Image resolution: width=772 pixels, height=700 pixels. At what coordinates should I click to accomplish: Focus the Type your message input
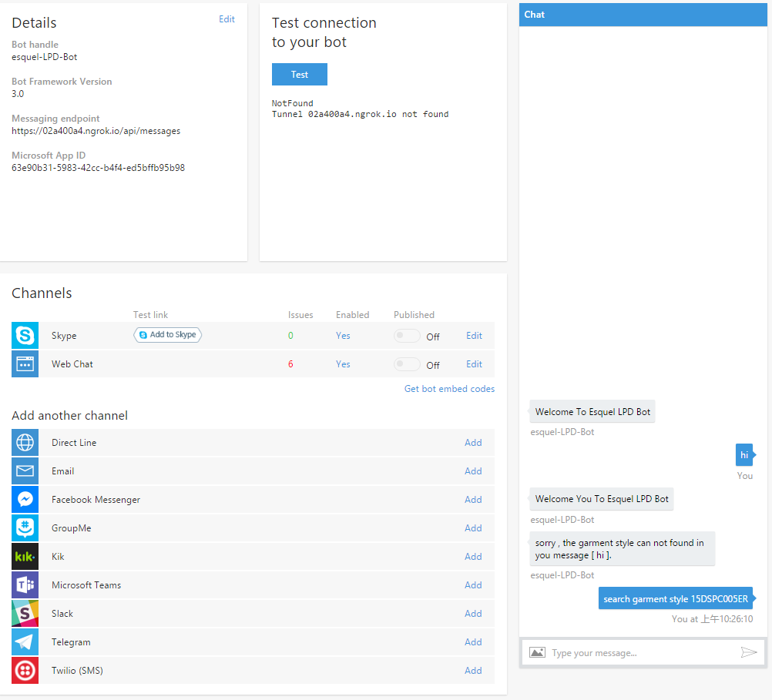click(x=643, y=653)
